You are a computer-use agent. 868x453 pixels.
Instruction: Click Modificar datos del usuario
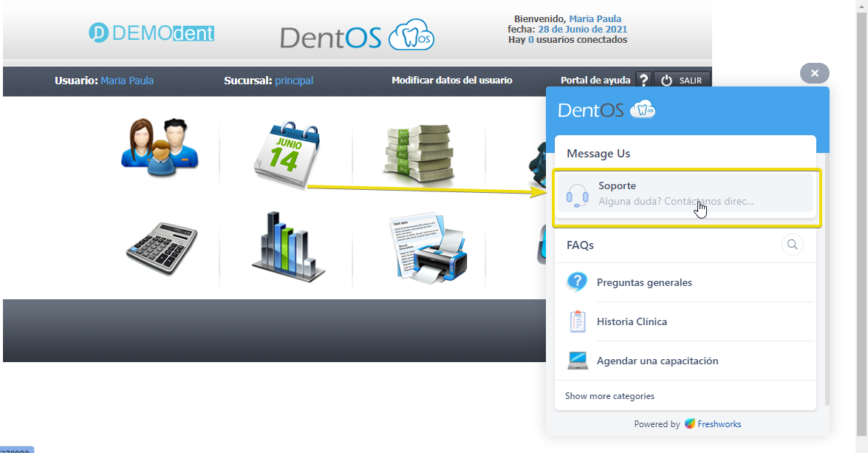point(451,81)
